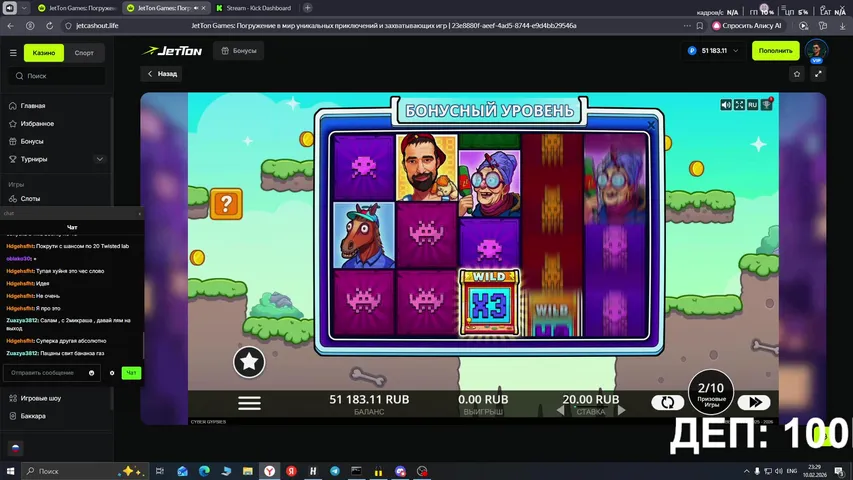Click the star favorites button in the game
This screenshot has width=853, height=480.
pyautogui.click(x=249, y=362)
